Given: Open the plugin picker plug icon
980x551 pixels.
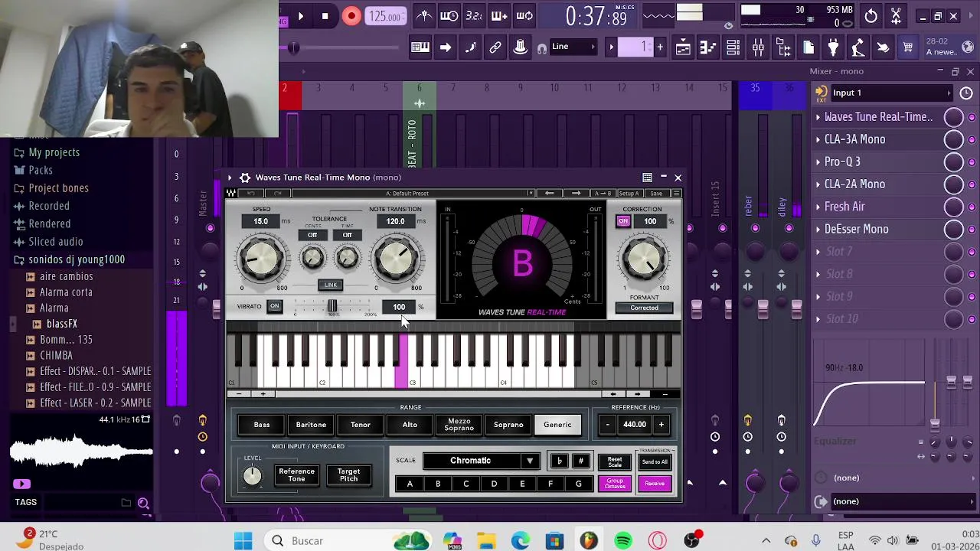Looking at the screenshot, I should pyautogui.click(x=833, y=48).
